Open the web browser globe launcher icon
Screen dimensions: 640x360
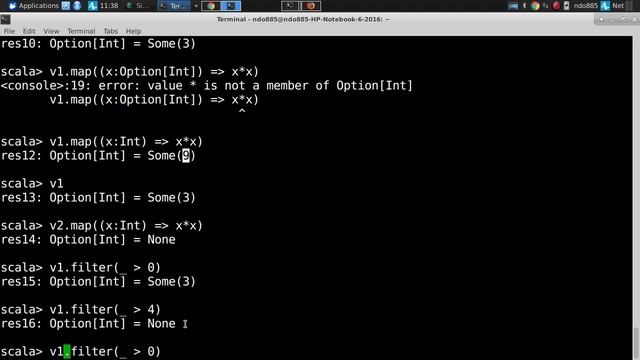[77, 6]
